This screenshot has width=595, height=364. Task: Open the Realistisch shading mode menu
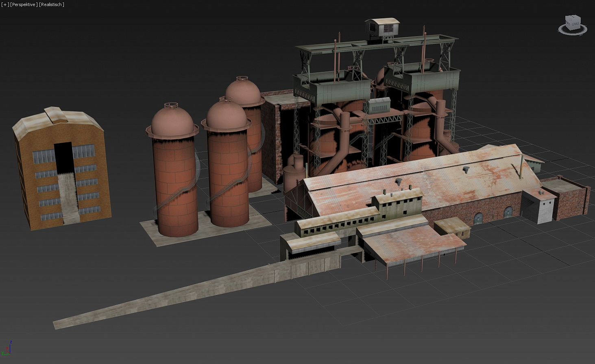click(52, 4)
